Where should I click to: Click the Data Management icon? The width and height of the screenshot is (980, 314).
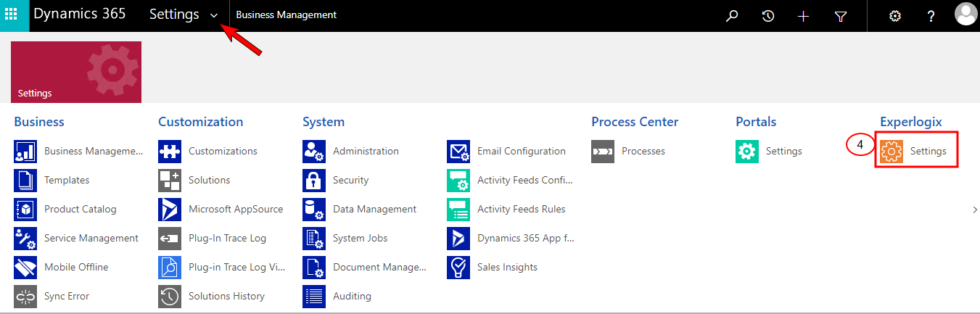pos(314,210)
